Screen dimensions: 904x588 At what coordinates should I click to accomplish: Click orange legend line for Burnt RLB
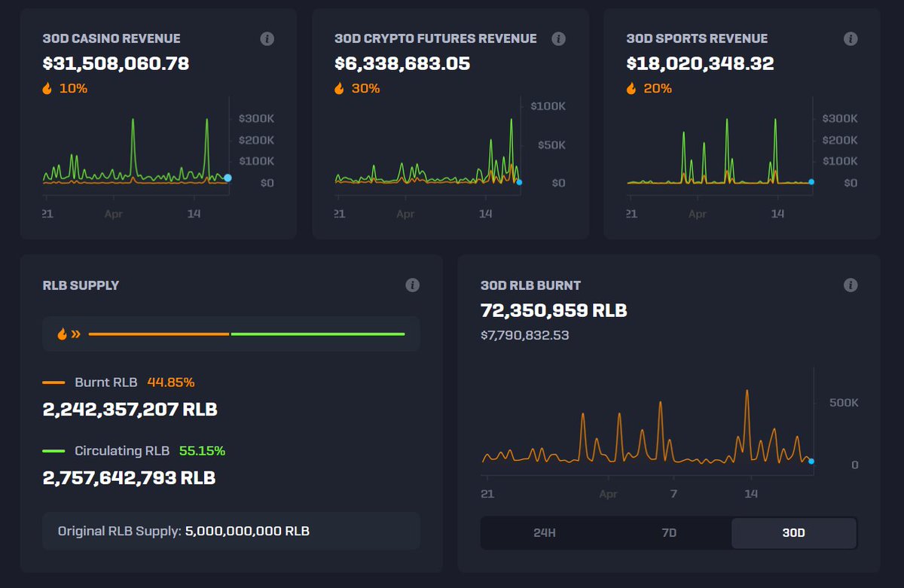(x=54, y=382)
